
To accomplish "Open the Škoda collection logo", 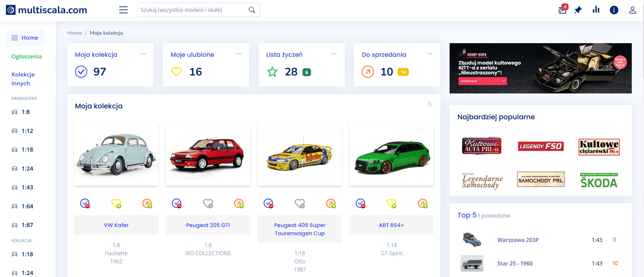I will [x=599, y=180].
